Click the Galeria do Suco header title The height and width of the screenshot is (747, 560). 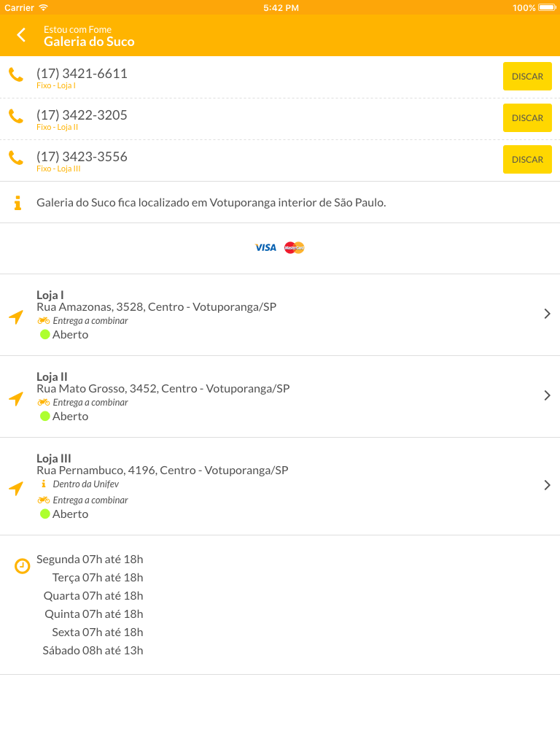pos(89,42)
